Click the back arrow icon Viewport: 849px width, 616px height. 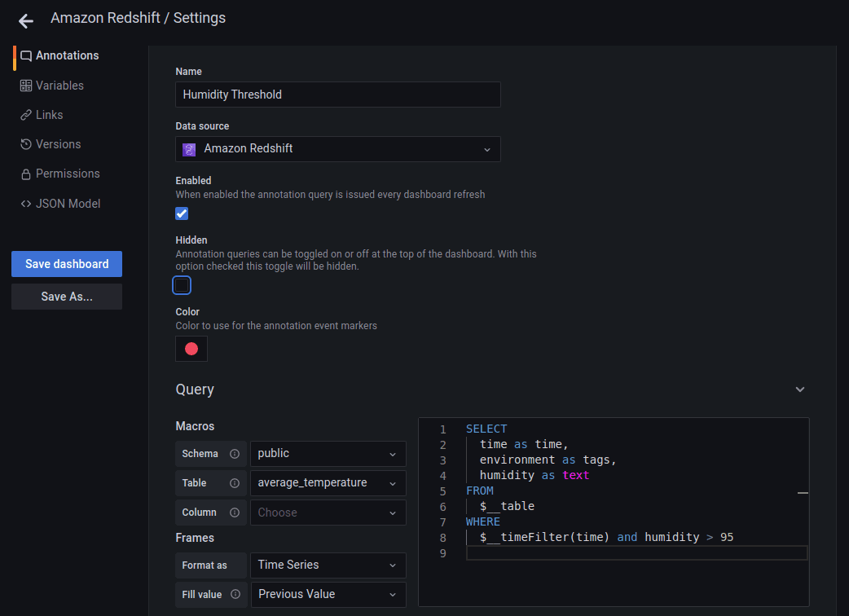(x=26, y=20)
